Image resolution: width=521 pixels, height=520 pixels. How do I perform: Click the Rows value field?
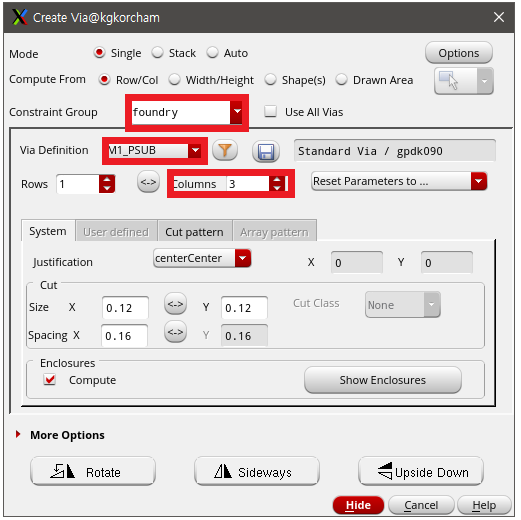point(78,184)
